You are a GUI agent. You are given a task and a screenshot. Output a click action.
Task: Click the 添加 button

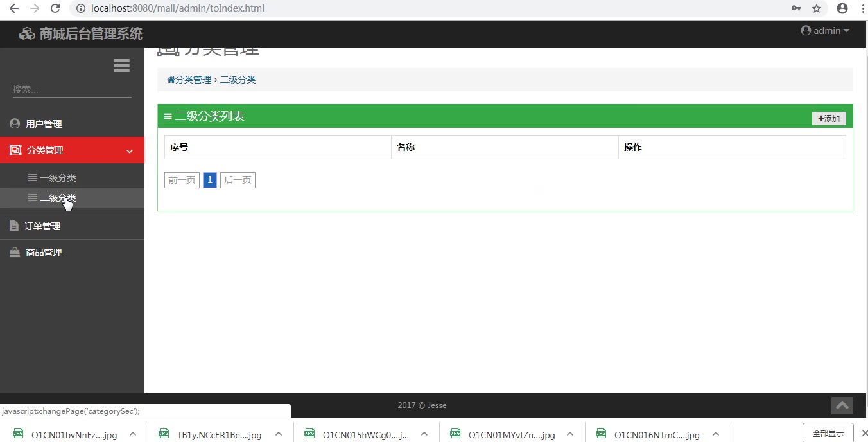(x=829, y=119)
